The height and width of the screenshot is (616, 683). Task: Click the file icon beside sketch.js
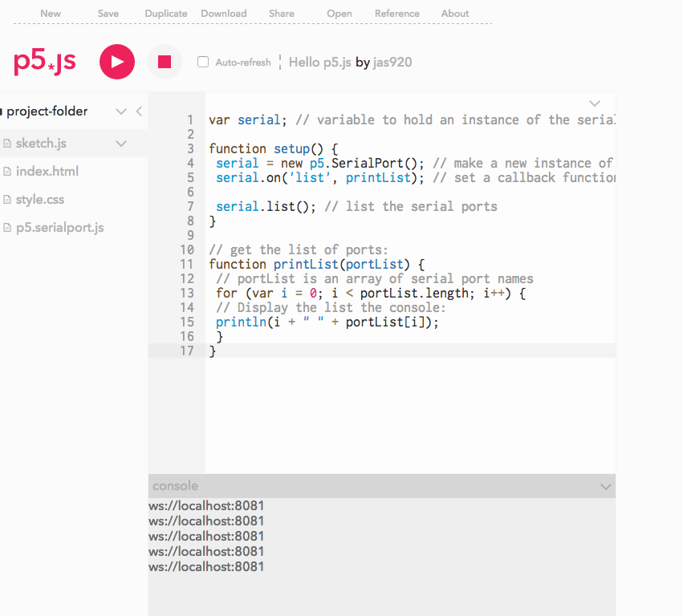[7, 144]
